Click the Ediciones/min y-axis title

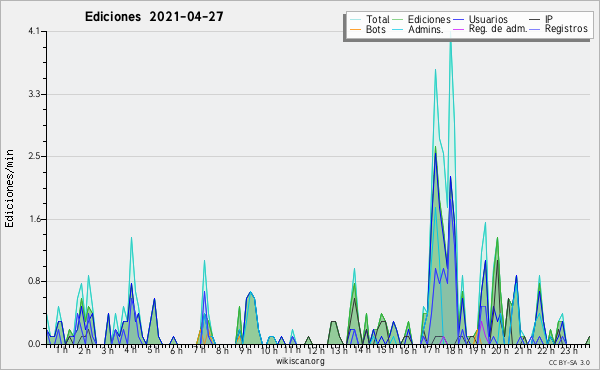[x=9, y=188]
